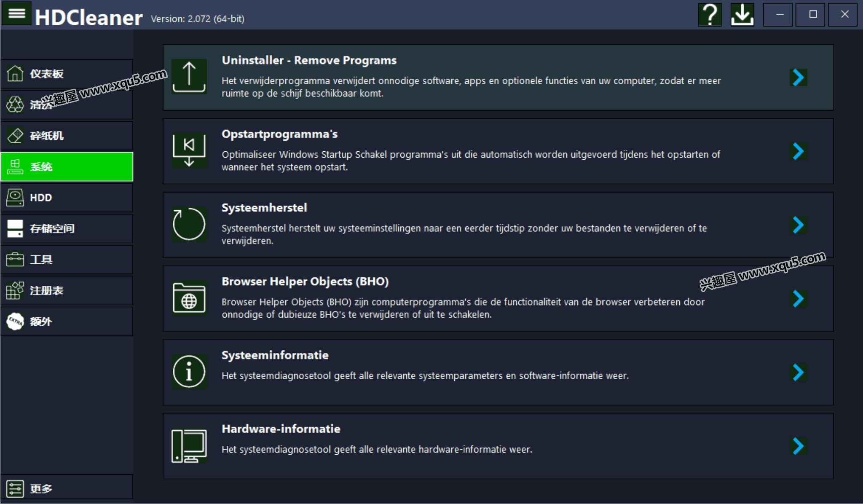
Task: Expand Opstartprogramma's using blue chevron
Action: [x=798, y=151]
